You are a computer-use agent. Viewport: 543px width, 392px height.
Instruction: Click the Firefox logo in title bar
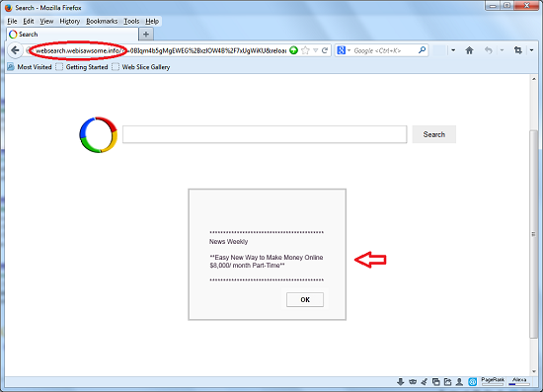(x=8, y=8)
